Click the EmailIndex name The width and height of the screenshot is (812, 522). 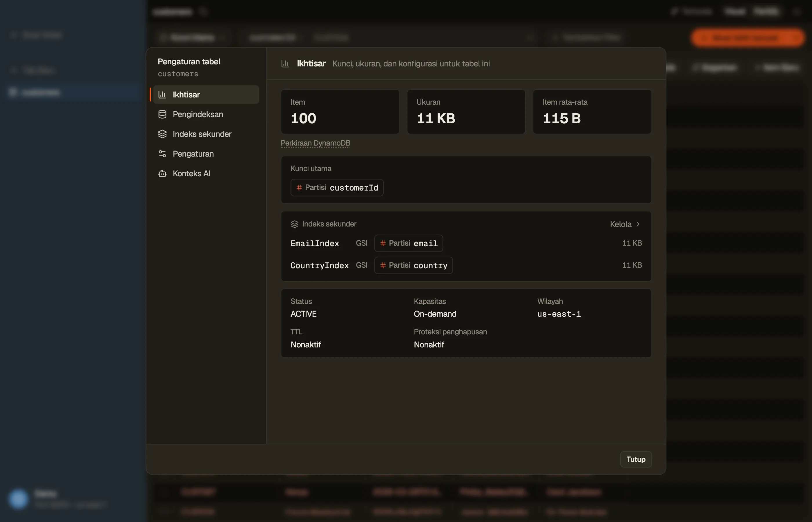click(315, 243)
